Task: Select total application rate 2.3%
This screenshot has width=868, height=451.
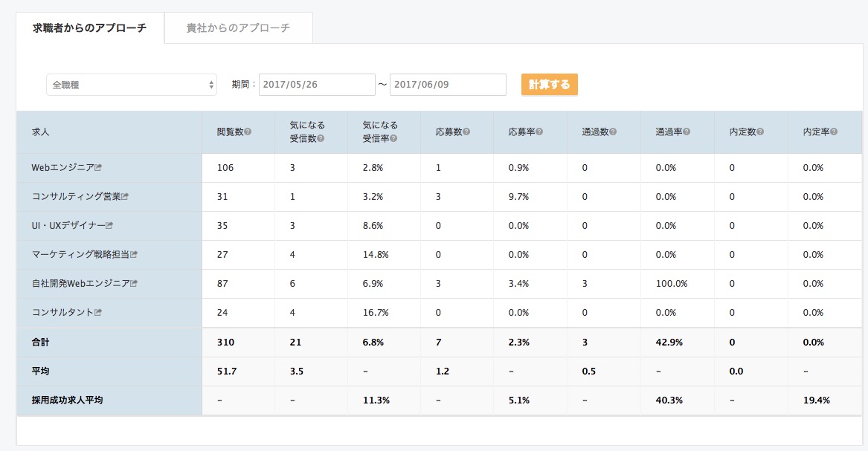Action: [x=519, y=342]
